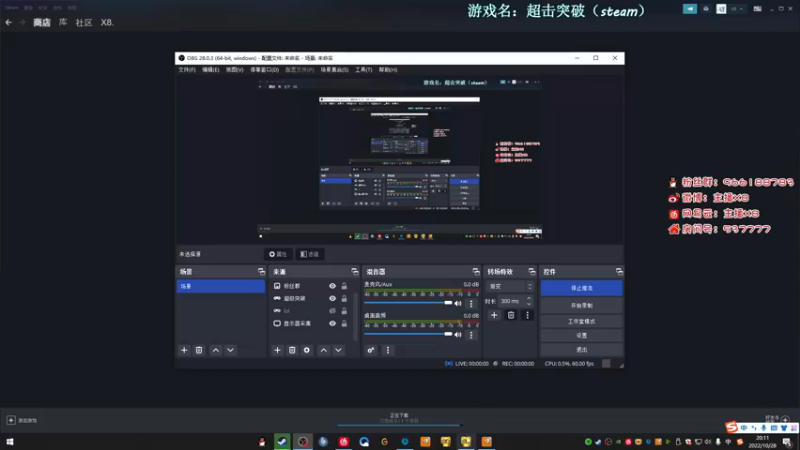Screen dimensions: 800x450
Task: Toggle visibility of the 显示器采集 source
Action: 332,323
